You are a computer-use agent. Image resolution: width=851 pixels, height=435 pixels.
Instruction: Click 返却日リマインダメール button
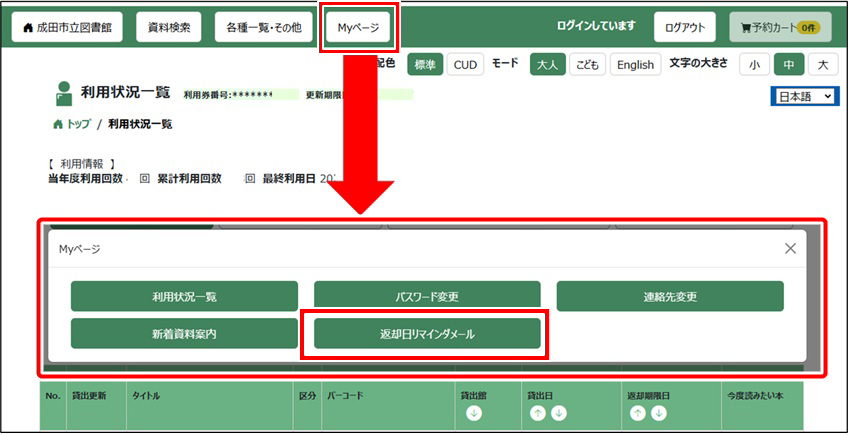[427, 333]
